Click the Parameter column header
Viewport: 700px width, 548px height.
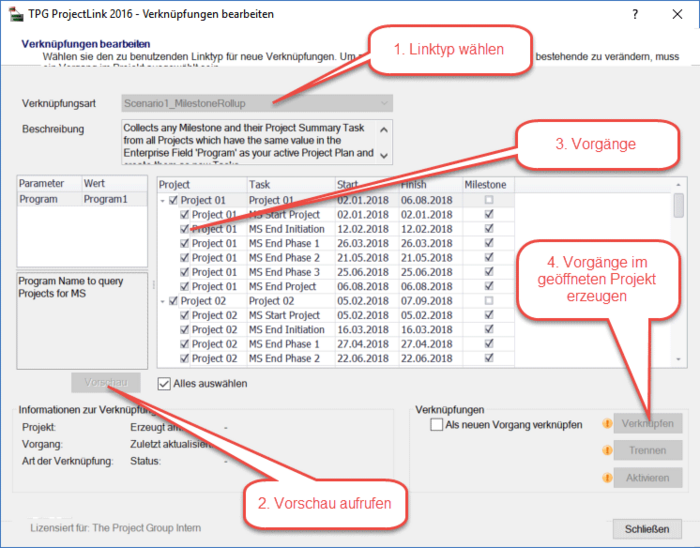50,184
